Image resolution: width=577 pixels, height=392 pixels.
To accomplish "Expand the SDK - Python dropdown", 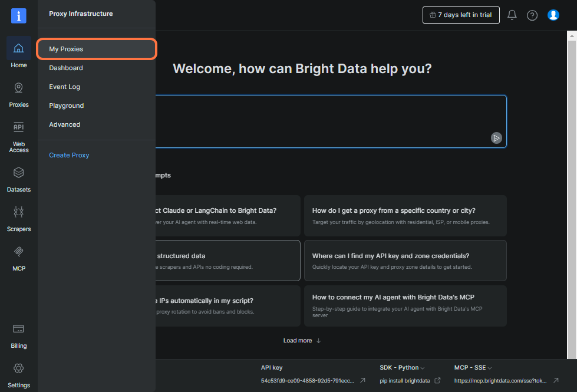I will click(402, 368).
